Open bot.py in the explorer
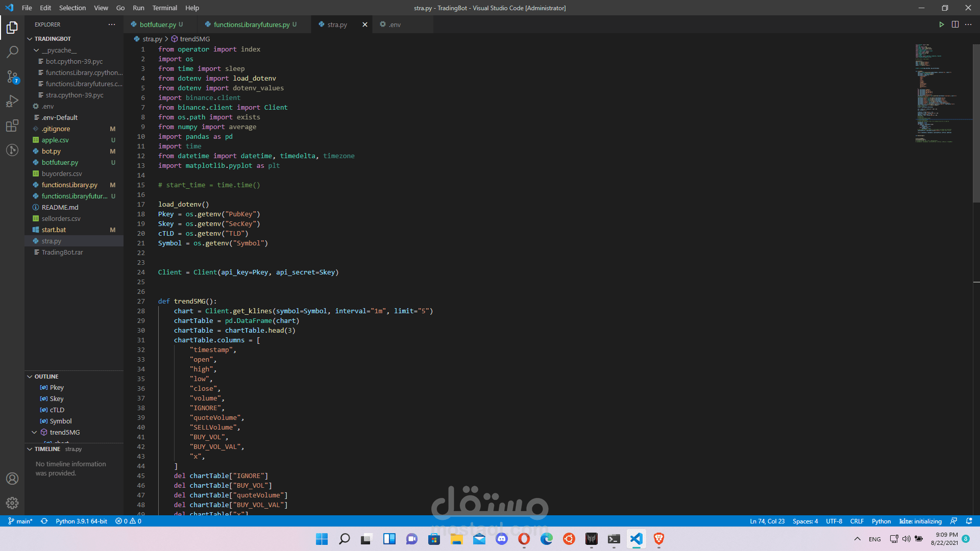This screenshot has width=980, height=551. pyautogui.click(x=74, y=151)
